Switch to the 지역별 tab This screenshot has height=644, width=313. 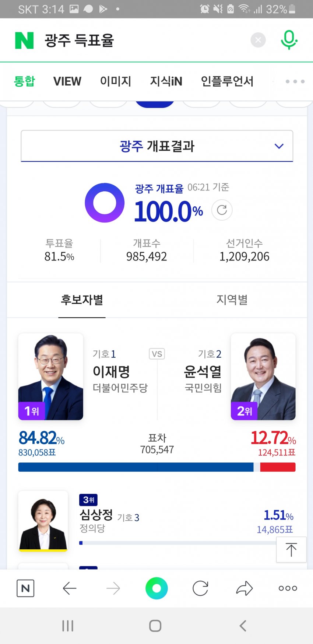[x=232, y=300]
